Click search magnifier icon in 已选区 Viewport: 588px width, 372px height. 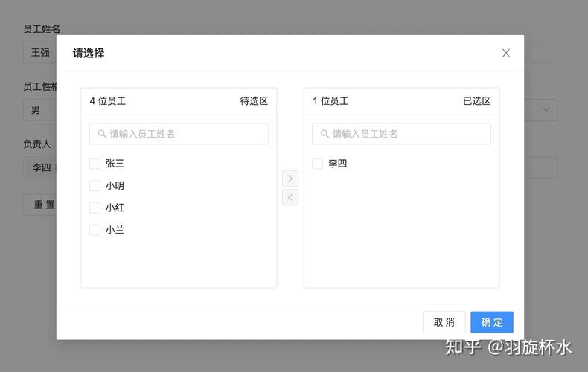point(325,133)
